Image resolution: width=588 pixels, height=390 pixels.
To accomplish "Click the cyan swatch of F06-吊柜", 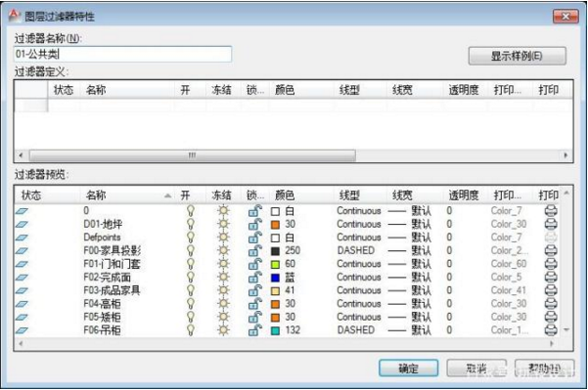I will (x=275, y=330).
